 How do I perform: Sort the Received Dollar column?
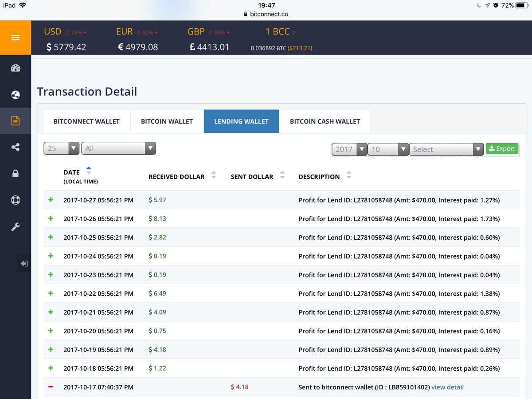pos(214,176)
